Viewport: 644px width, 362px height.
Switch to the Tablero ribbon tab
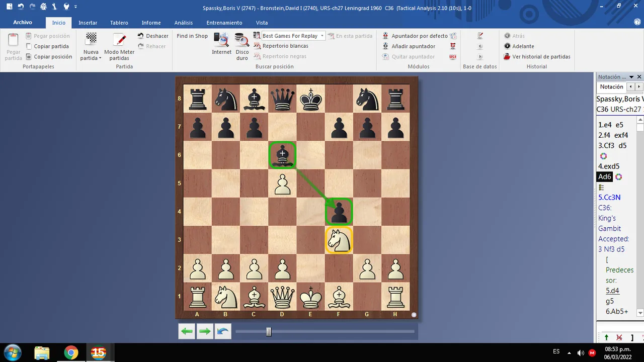click(x=119, y=23)
